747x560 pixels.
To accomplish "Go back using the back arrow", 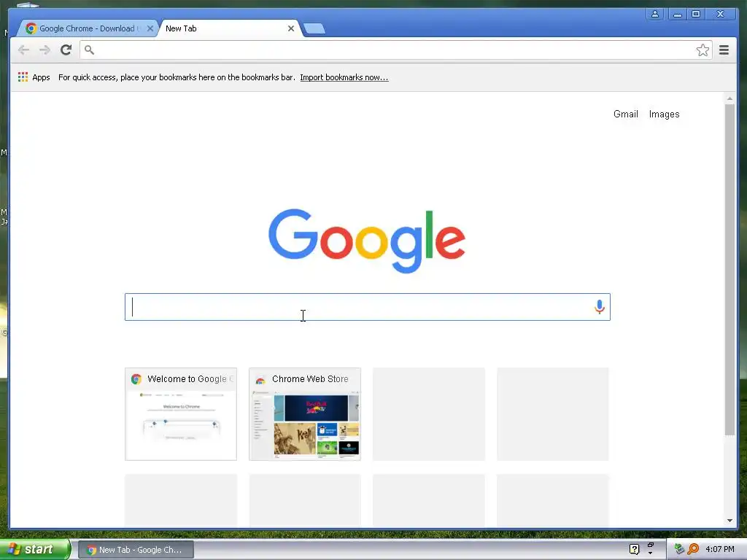I will point(23,50).
